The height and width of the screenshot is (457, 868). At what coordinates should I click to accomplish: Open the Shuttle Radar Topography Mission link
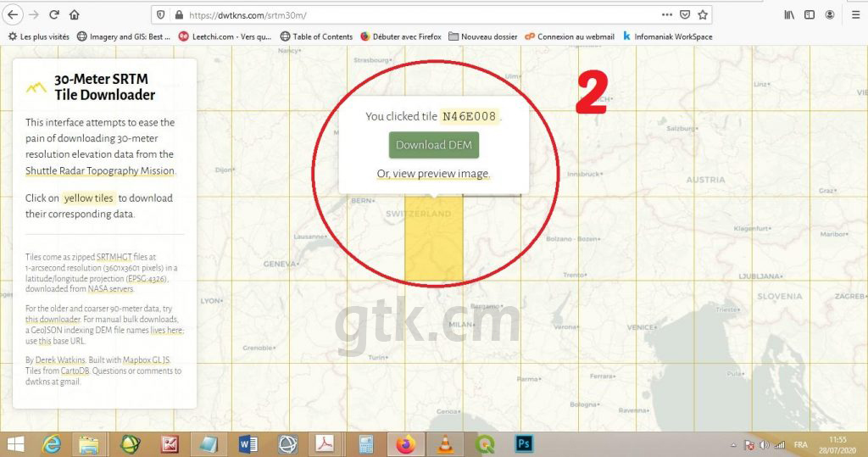point(99,170)
